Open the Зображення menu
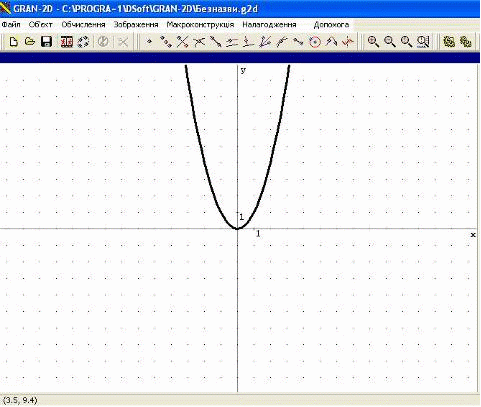The height and width of the screenshot is (407, 481). click(x=136, y=25)
